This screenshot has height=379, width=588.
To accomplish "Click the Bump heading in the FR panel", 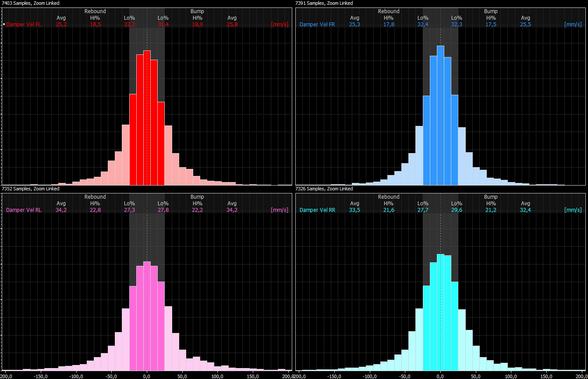I will pyautogui.click(x=491, y=11).
